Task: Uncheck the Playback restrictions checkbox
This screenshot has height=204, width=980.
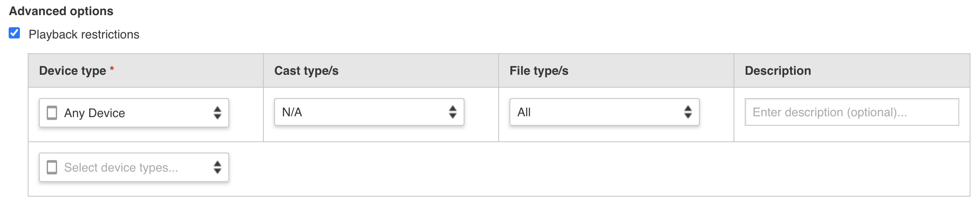Action: coord(14,33)
